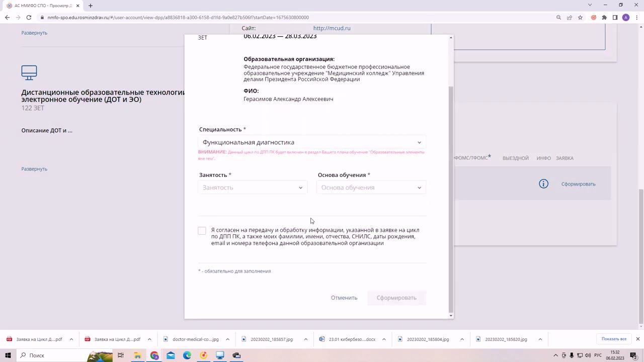The height and width of the screenshot is (362, 644).
Task: Click the Сформировать link in the table row
Action: coord(578,184)
